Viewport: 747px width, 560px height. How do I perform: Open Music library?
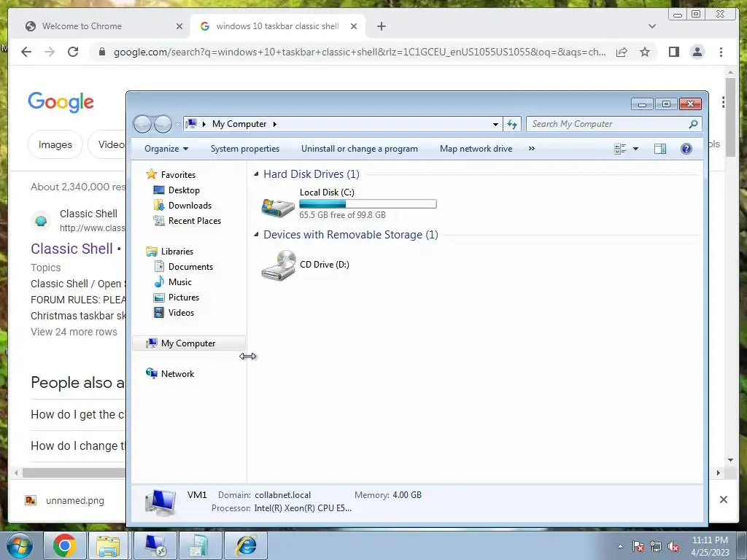coord(172,282)
